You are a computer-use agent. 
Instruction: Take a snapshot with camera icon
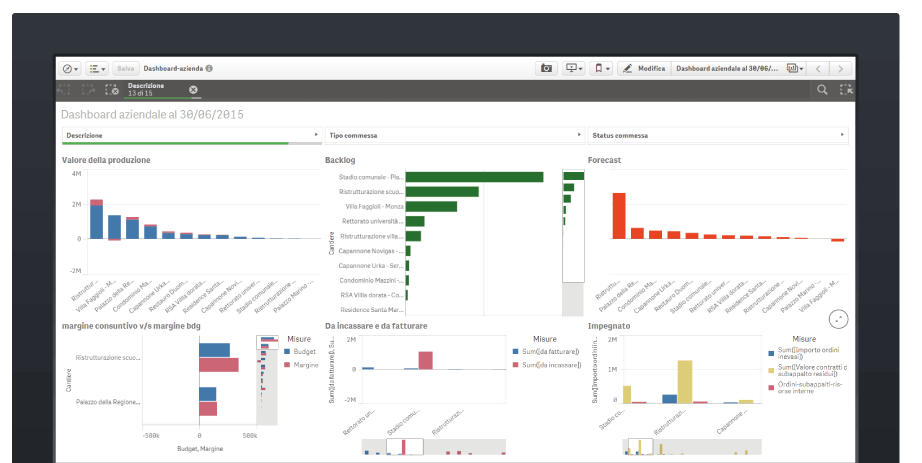point(546,69)
